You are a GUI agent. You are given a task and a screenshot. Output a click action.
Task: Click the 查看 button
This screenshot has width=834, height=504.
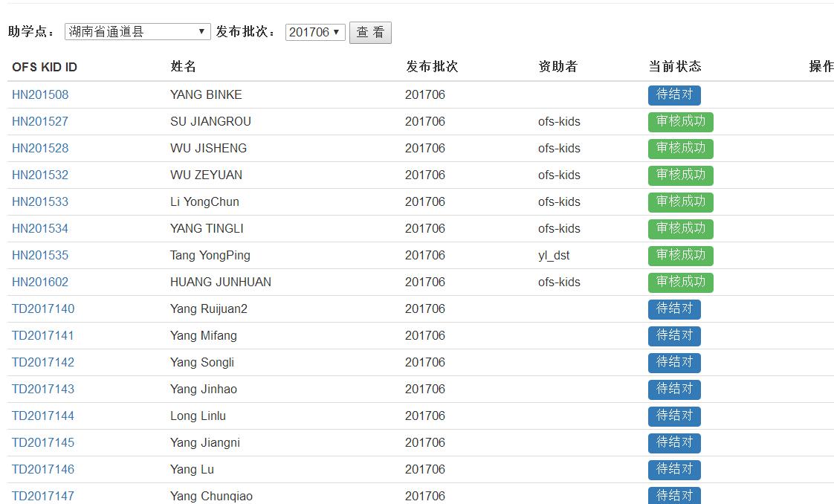pyautogui.click(x=370, y=33)
